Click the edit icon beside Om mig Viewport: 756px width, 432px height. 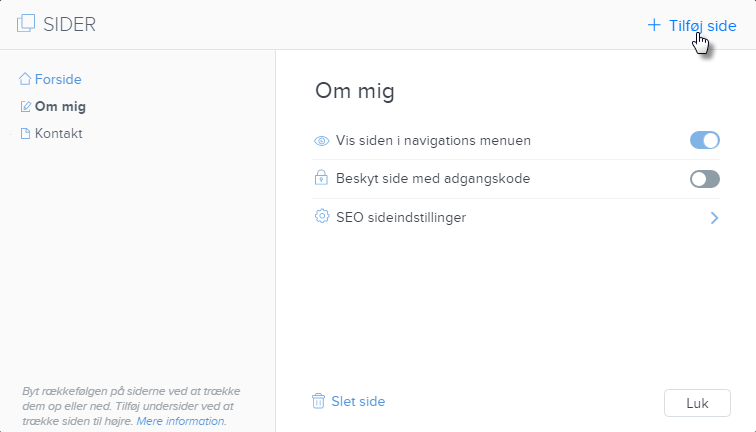click(25, 106)
